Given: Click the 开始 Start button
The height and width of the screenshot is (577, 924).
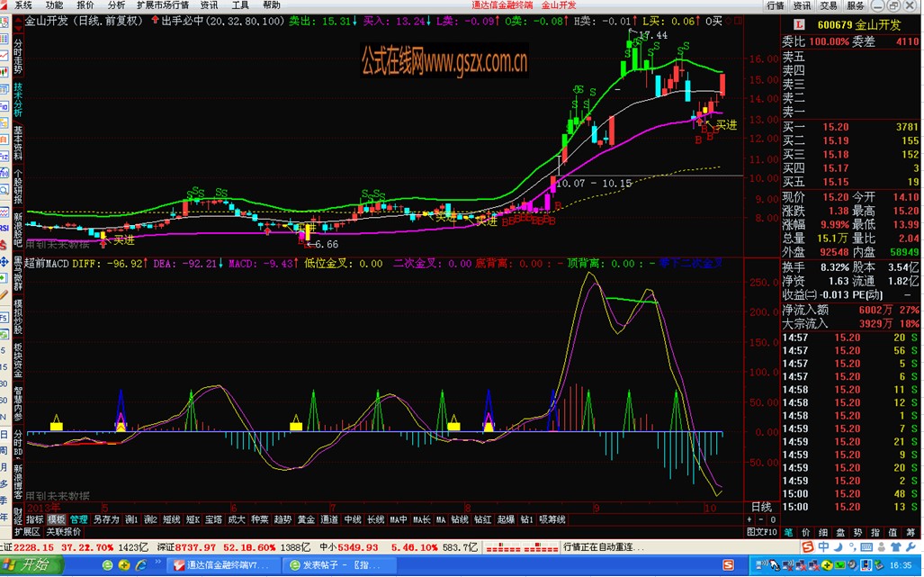Looking at the screenshot, I should click(30, 565).
